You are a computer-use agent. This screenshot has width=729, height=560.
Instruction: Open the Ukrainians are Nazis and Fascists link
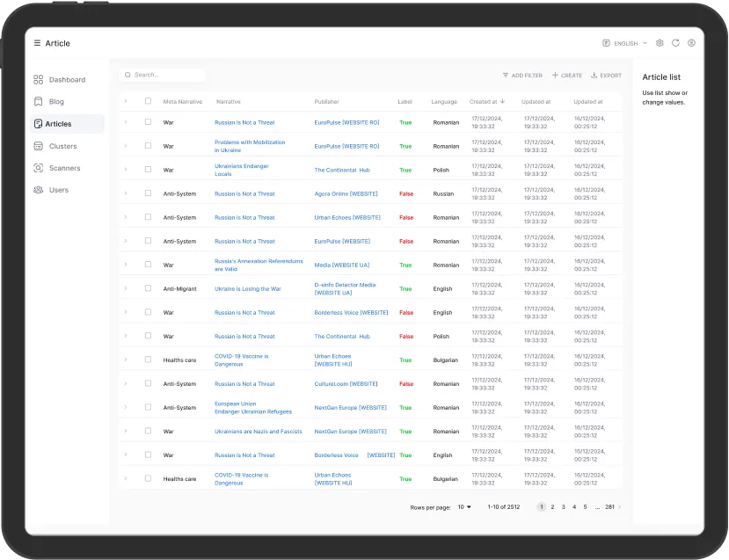(258, 432)
